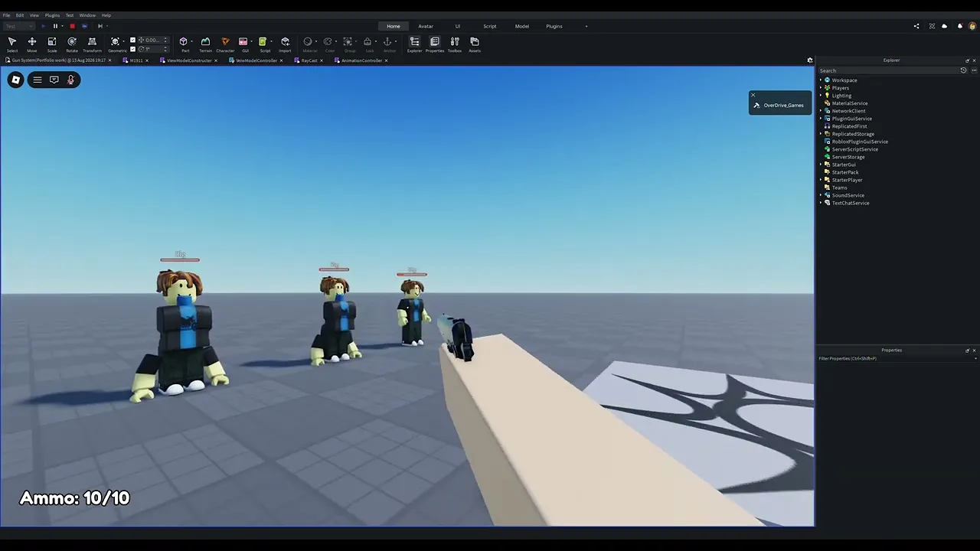Select the Select tool in toolbar

coord(12,44)
